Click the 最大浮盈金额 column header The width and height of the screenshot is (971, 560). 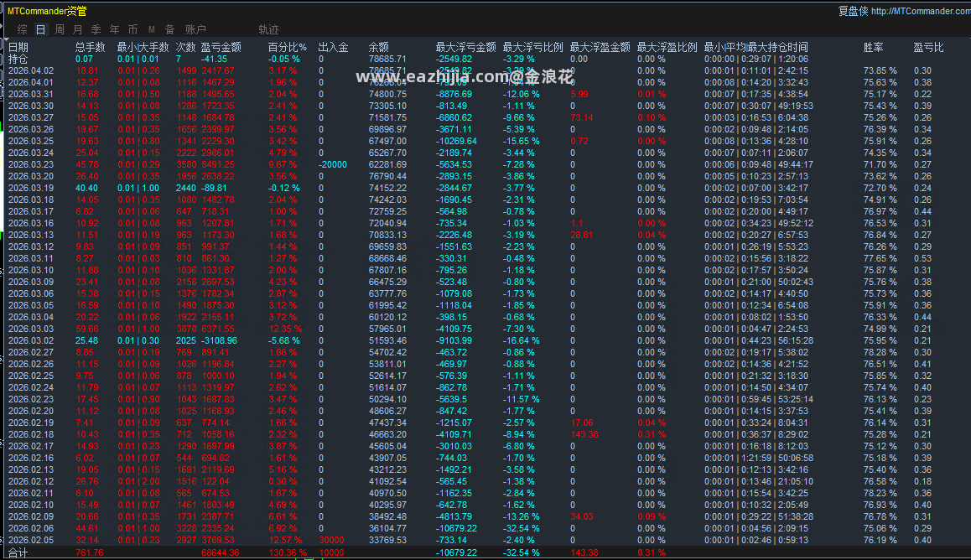point(600,47)
